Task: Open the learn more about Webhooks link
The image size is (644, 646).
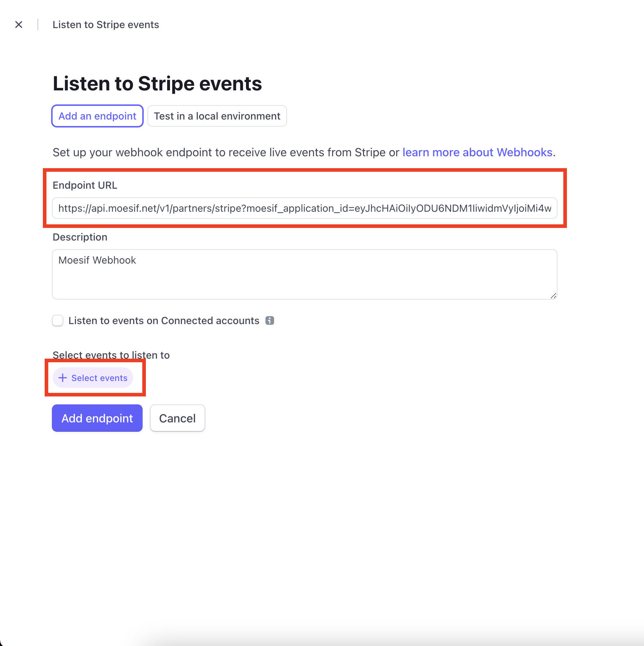Action: 478,152
